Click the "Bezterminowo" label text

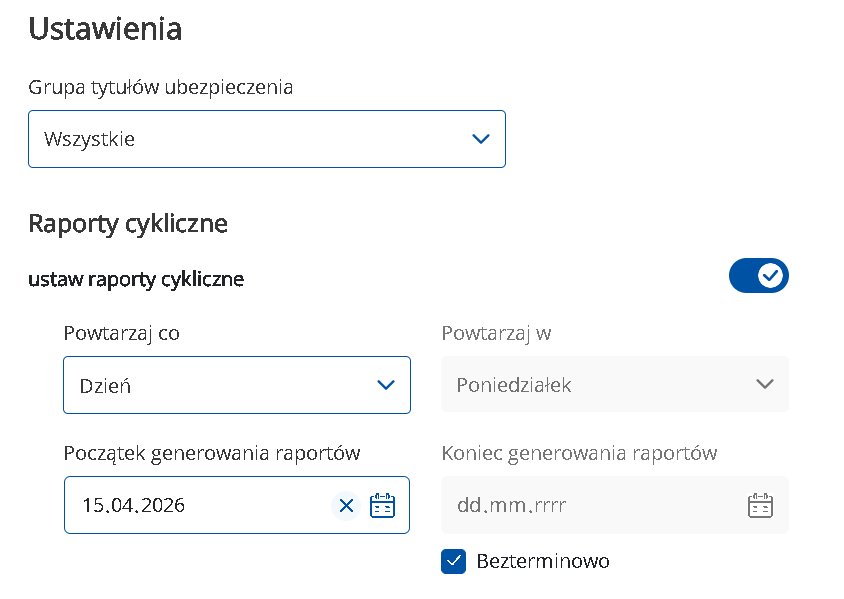[543, 561]
